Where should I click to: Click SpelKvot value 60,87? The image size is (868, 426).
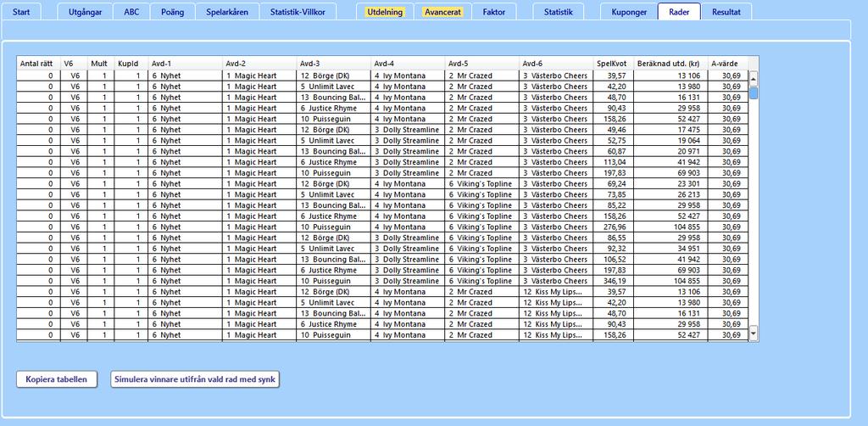point(617,151)
